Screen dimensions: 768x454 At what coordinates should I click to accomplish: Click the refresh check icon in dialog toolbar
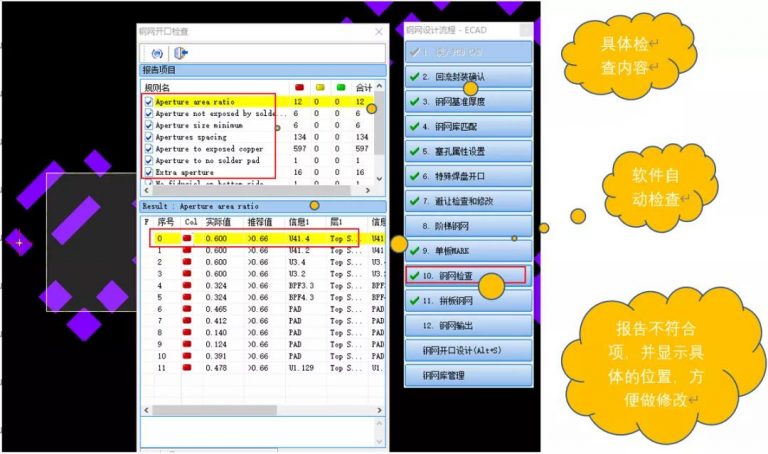click(x=157, y=53)
